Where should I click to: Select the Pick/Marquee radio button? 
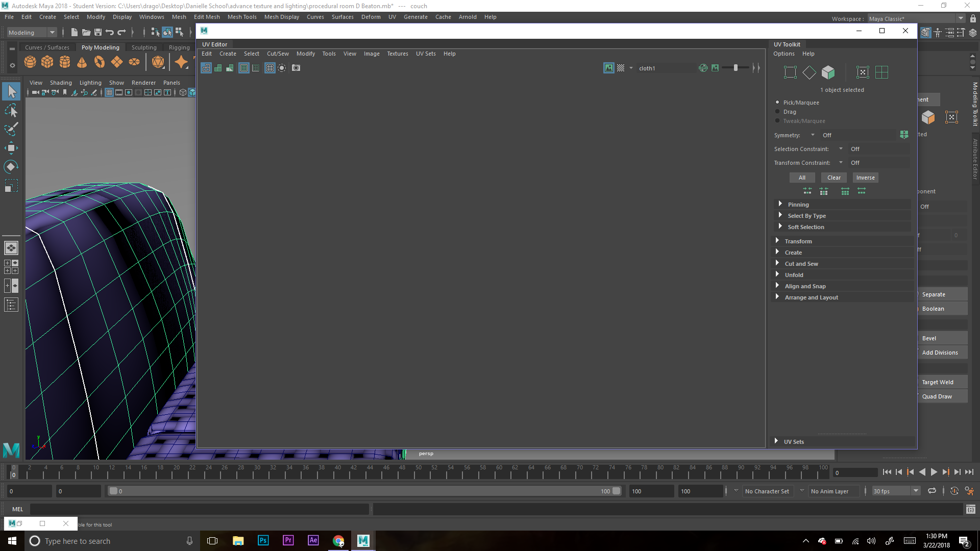click(777, 102)
